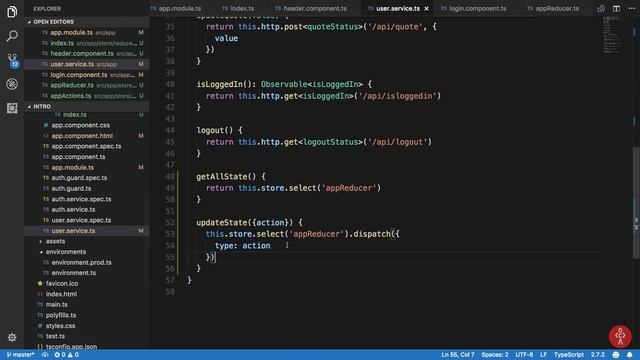Click the line and column position status item
This screenshot has width=640, height=360.
point(458,355)
